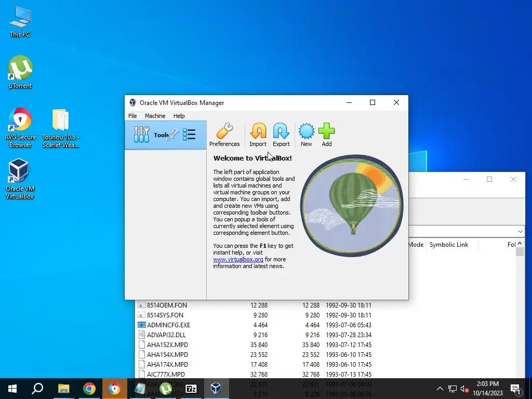Select the ADMINCFG.EXE file
The height and width of the screenshot is (399, 532).
click(x=168, y=325)
